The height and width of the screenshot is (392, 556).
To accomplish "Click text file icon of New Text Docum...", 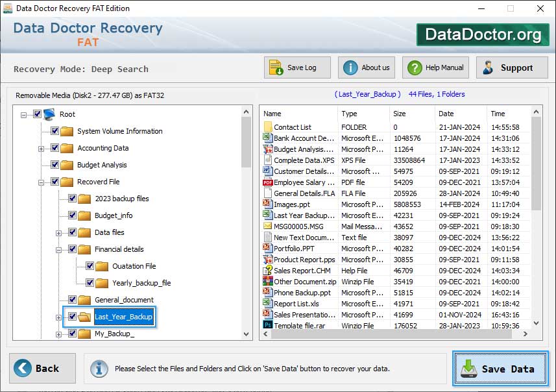I will [x=268, y=237].
